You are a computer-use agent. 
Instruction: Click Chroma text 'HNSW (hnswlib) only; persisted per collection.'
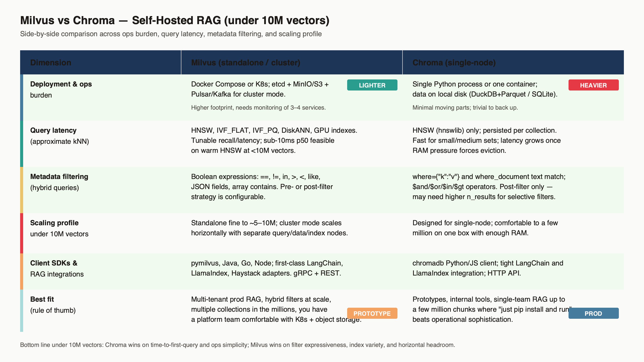click(x=485, y=130)
